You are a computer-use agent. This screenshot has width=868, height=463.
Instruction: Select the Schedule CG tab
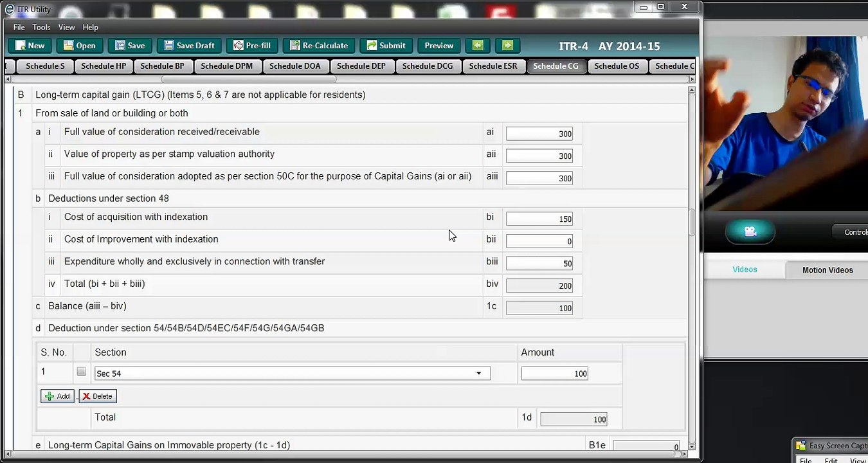(556, 66)
